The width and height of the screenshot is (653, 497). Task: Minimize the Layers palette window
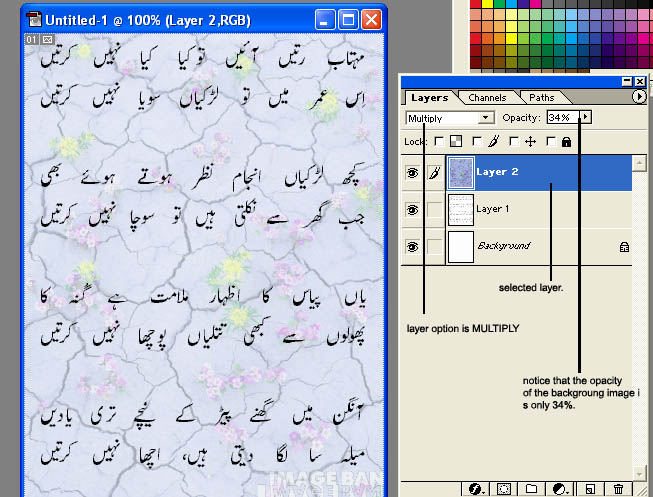627,82
